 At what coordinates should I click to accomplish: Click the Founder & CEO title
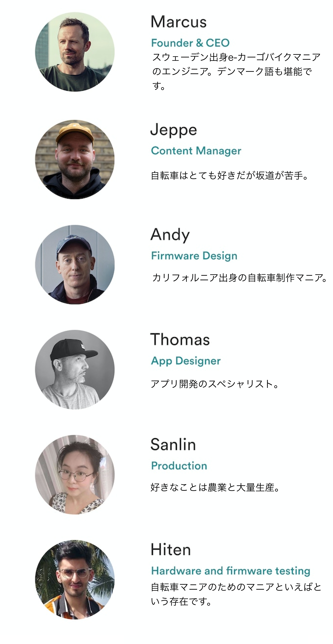coord(190,43)
